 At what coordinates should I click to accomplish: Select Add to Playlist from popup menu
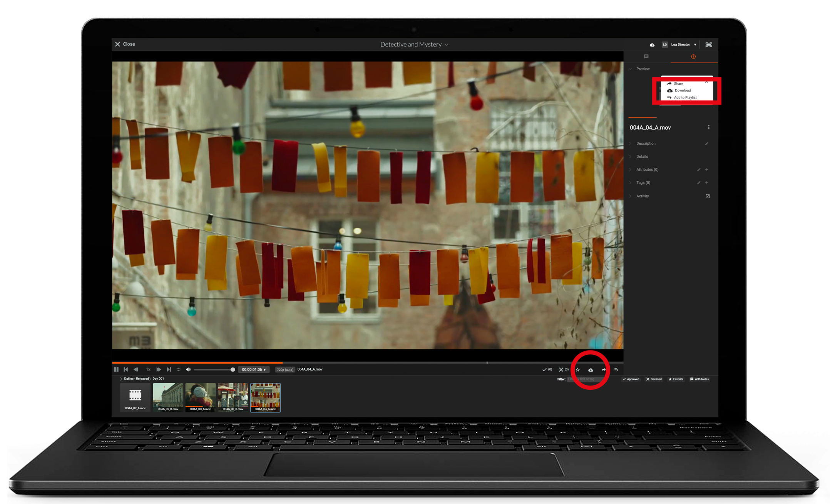point(684,98)
